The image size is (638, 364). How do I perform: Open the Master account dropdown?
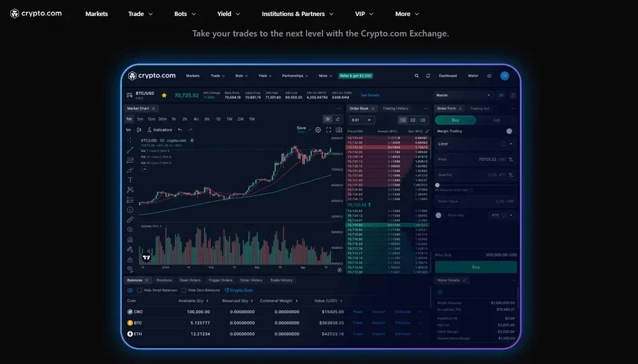coord(463,95)
